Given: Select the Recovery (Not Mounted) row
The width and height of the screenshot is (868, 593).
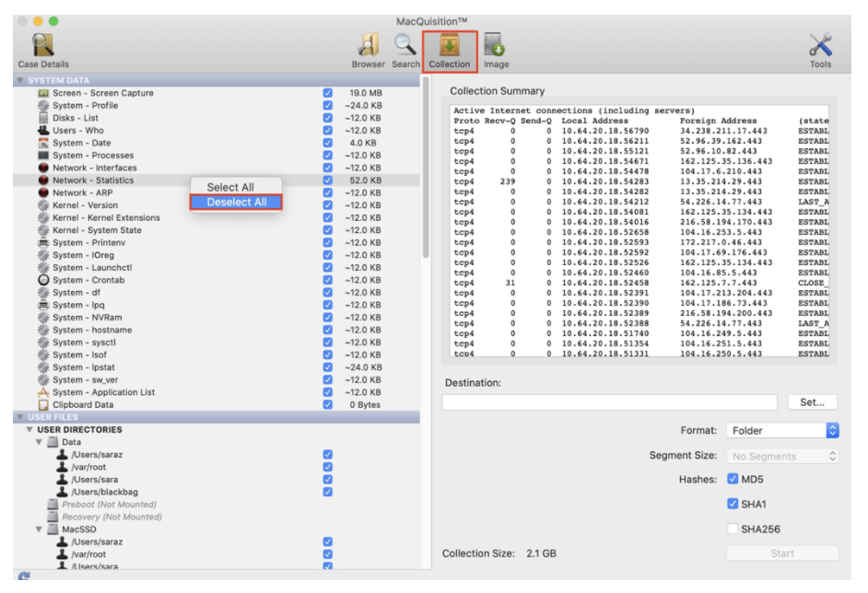Looking at the screenshot, I should click(216, 517).
